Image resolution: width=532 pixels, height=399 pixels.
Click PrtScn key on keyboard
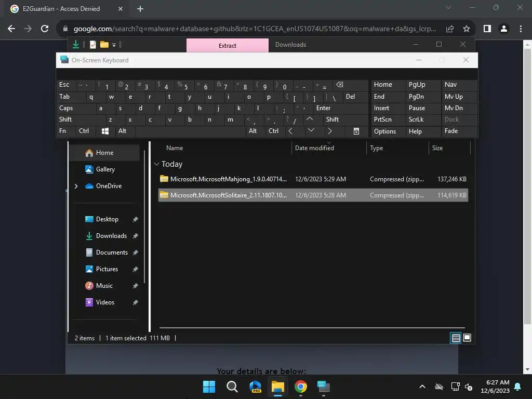click(x=388, y=120)
